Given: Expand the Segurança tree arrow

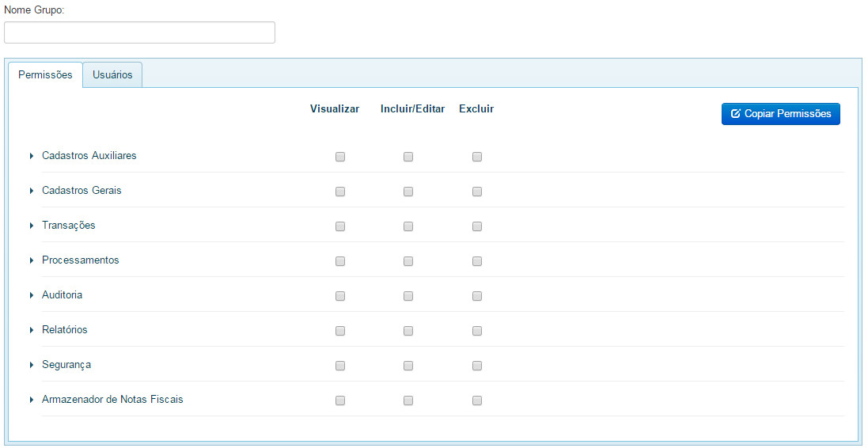Looking at the screenshot, I should (32, 366).
